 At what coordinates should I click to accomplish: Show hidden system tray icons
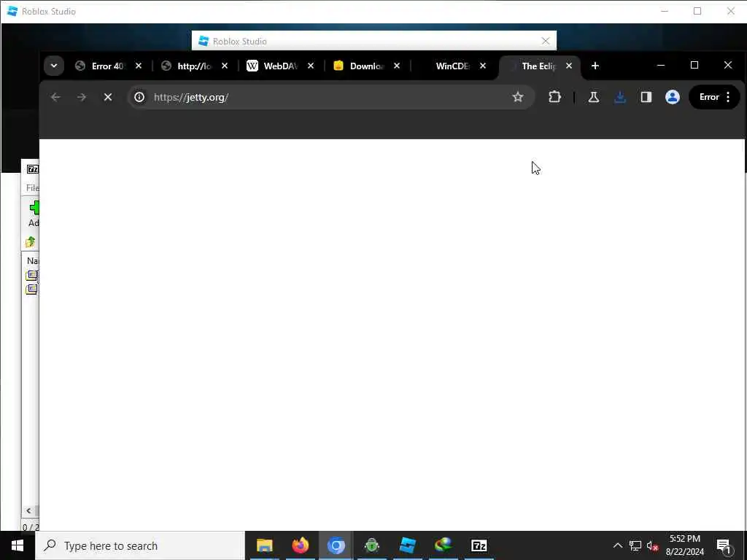pyautogui.click(x=617, y=545)
